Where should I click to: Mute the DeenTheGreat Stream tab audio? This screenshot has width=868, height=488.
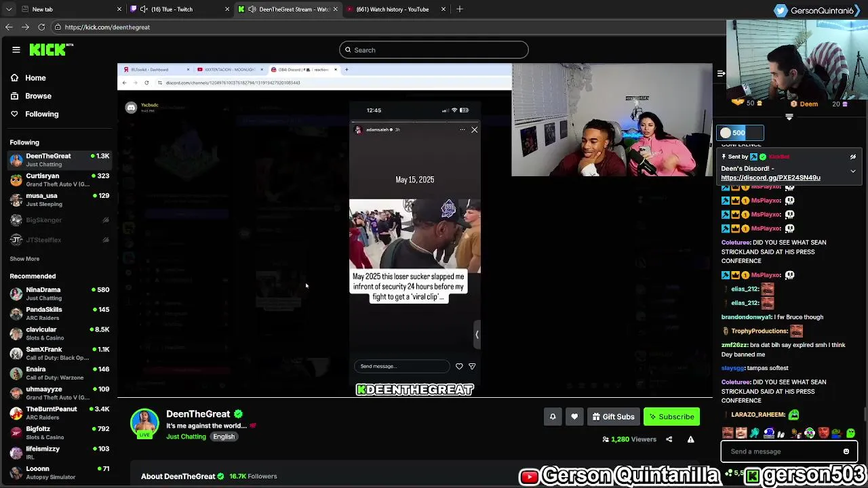click(252, 9)
